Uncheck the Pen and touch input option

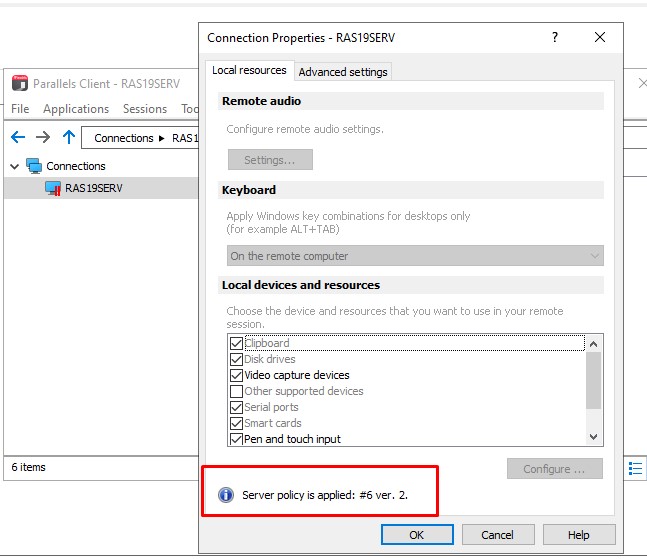click(237, 439)
